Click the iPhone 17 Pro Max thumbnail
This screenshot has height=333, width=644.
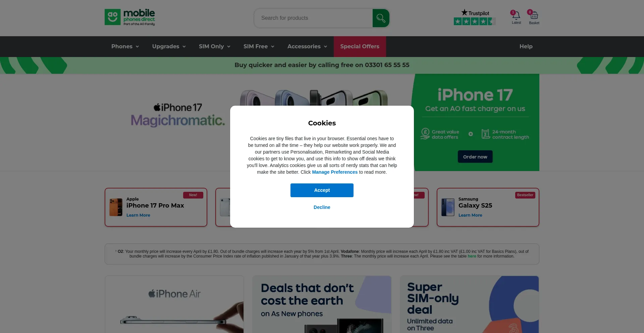pyautogui.click(x=116, y=207)
